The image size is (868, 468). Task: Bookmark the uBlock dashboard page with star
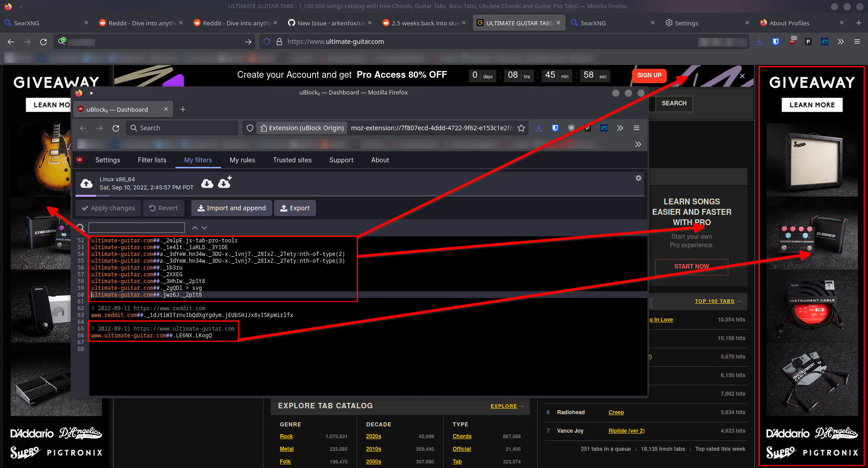pos(521,128)
